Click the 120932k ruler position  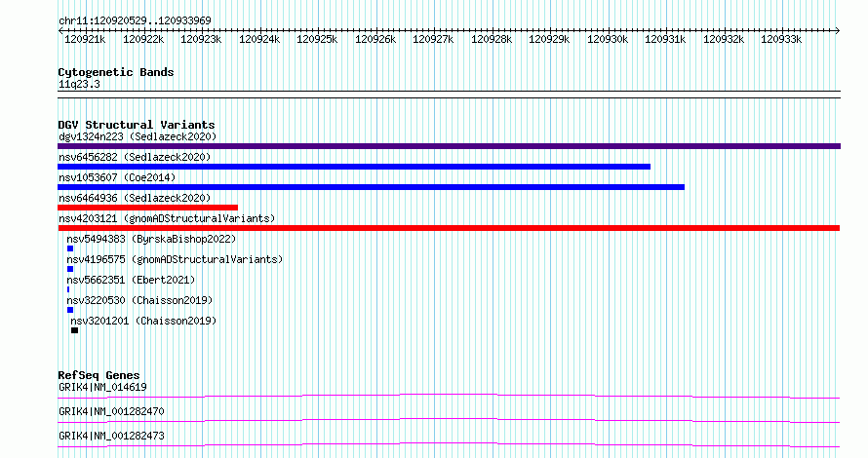pos(723,39)
